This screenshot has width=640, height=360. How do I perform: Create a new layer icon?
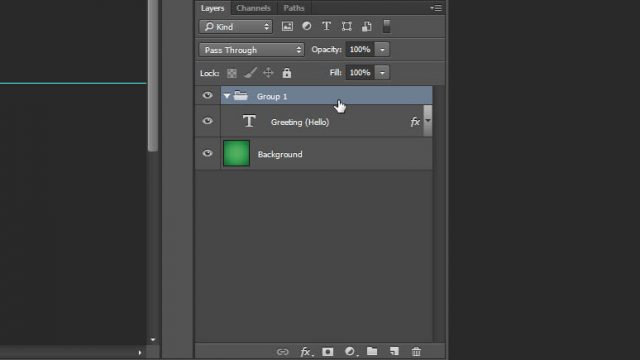394,351
